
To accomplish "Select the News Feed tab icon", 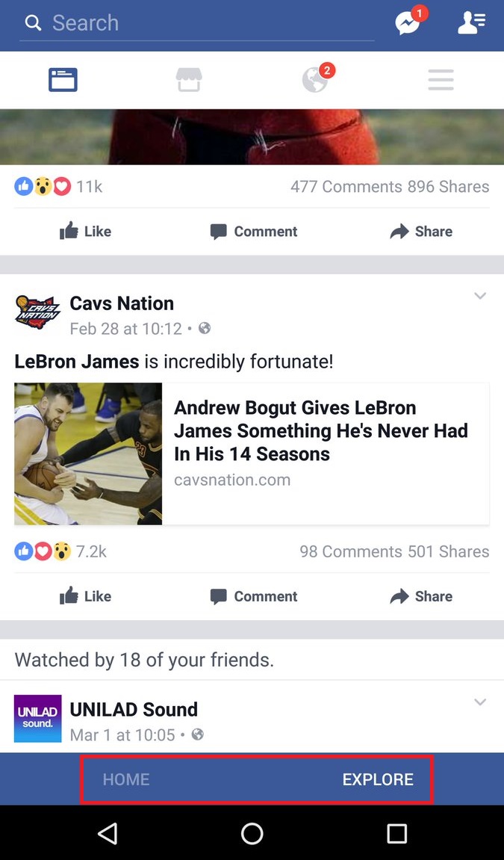I will click(63, 80).
